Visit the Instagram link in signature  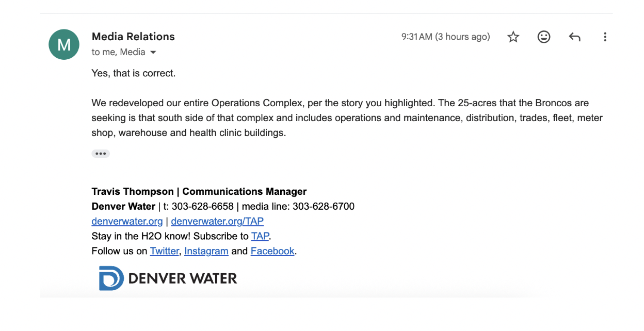pyautogui.click(x=206, y=251)
